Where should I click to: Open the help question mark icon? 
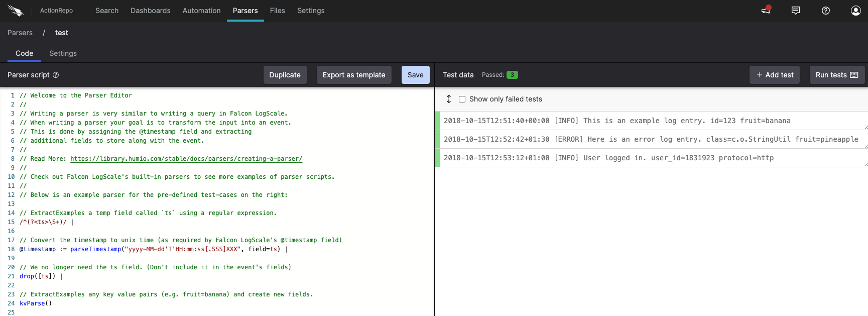pyautogui.click(x=826, y=11)
